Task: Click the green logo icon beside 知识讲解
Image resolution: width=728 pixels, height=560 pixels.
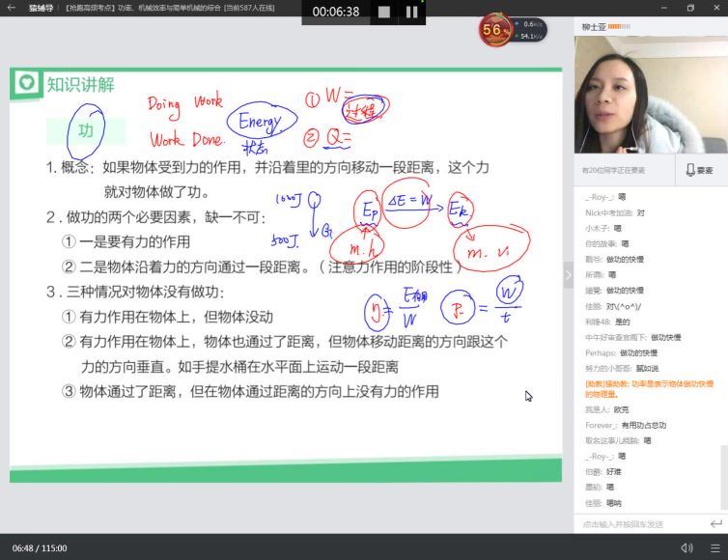Action: tap(26, 83)
